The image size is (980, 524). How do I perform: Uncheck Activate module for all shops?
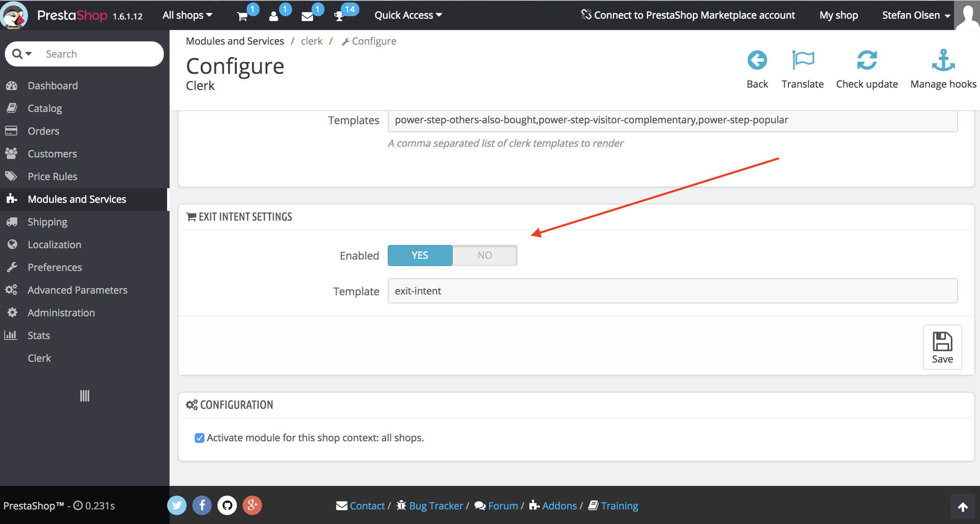coord(199,438)
